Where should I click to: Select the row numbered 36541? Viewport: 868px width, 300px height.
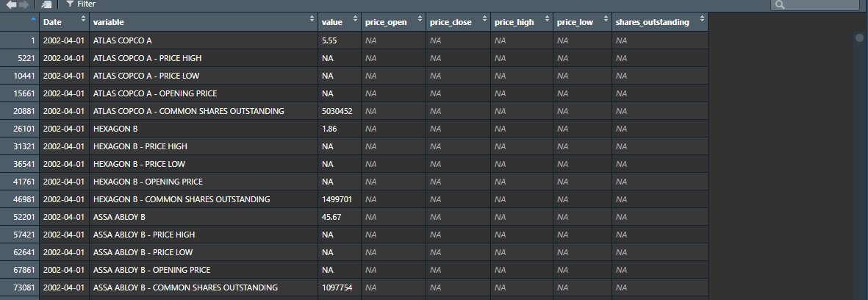pos(20,165)
